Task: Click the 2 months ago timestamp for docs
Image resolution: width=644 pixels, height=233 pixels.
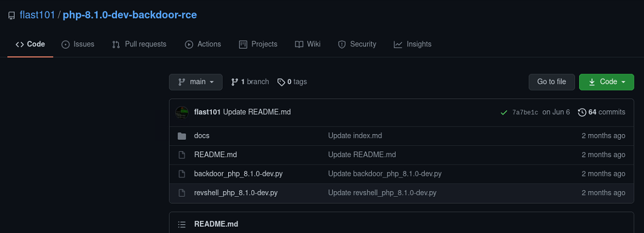Action: [x=603, y=136]
